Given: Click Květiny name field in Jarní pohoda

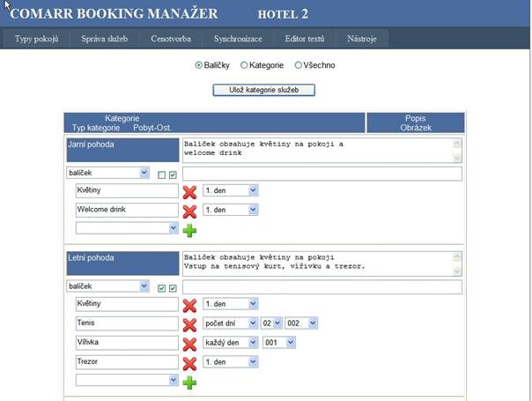Looking at the screenshot, I should [x=127, y=190].
